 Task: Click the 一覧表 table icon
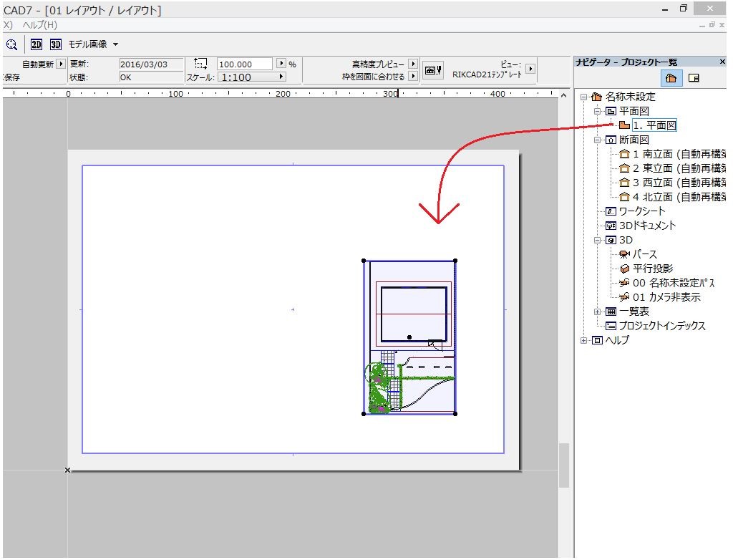pyautogui.click(x=611, y=312)
